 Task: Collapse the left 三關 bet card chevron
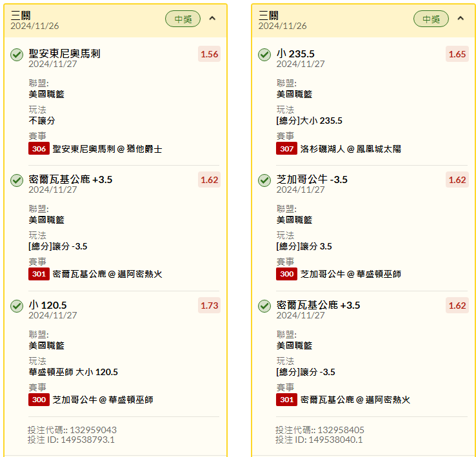click(x=212, y=18)
